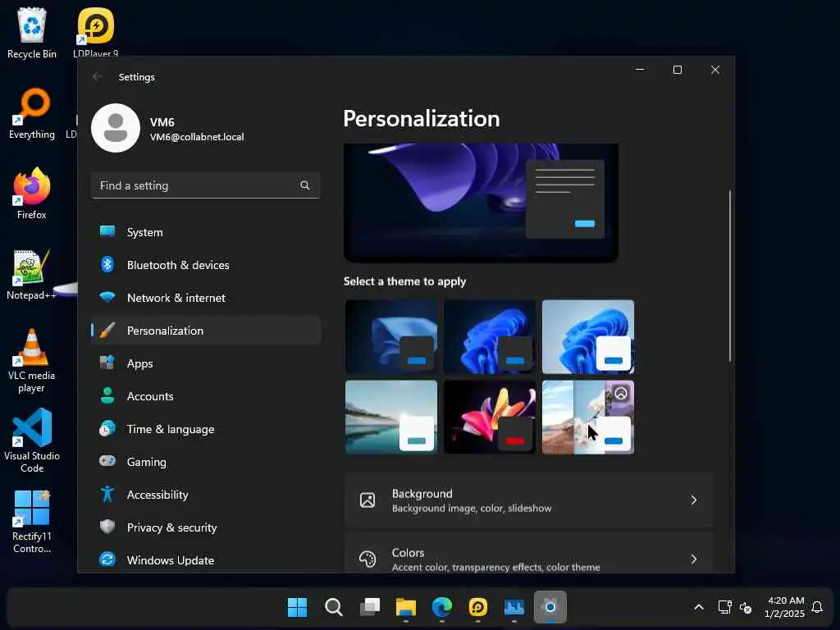Image resolution: width=840 pixels, height=630 pixels.
Task: Open LDPlayer from the taskbar
Action: point(478,607)
